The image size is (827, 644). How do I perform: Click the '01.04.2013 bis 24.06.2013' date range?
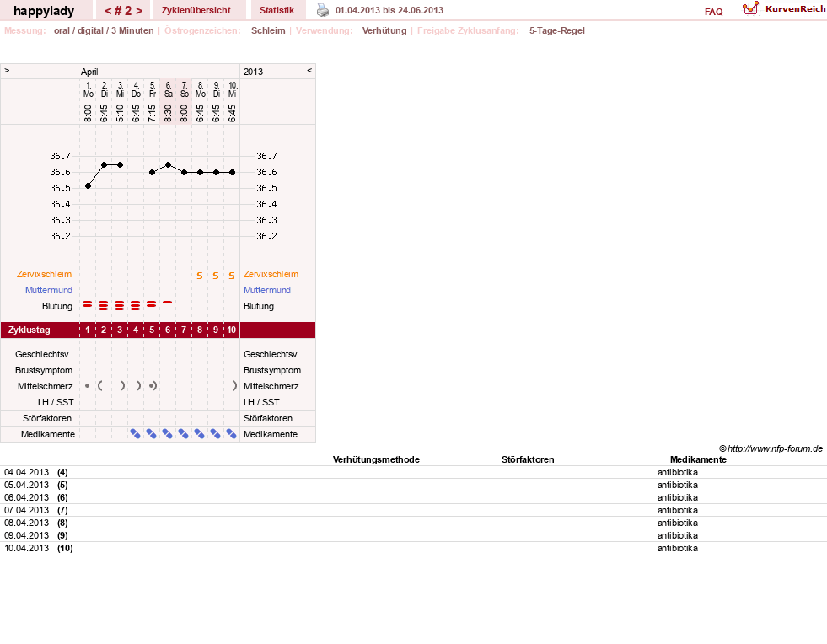389,10
